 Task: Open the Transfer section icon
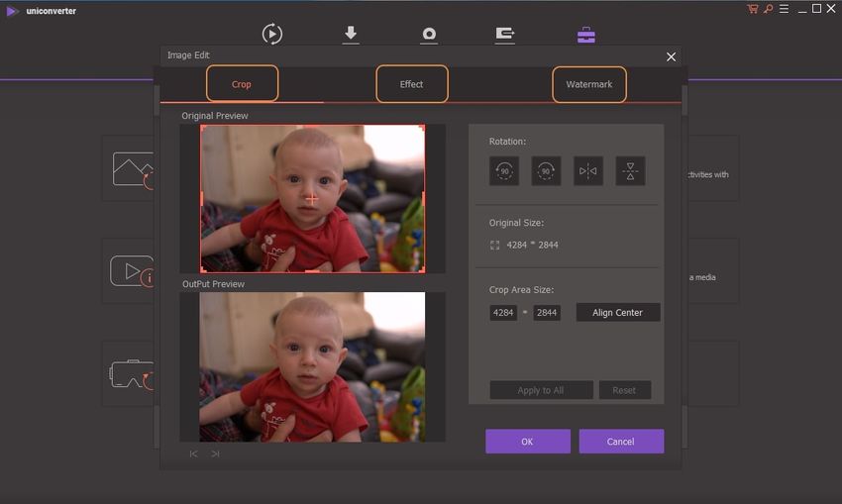(x=505, y=34)
